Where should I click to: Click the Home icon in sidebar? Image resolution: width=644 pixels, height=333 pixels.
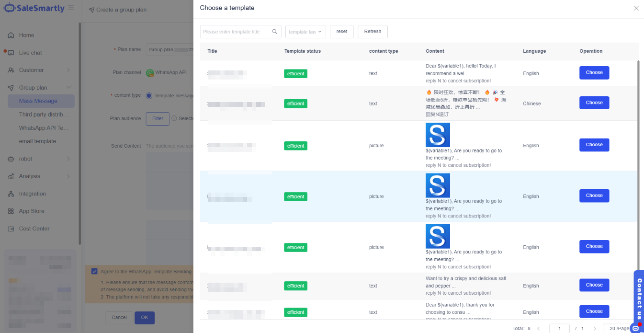pyautogui.click(x=11, y=35)
